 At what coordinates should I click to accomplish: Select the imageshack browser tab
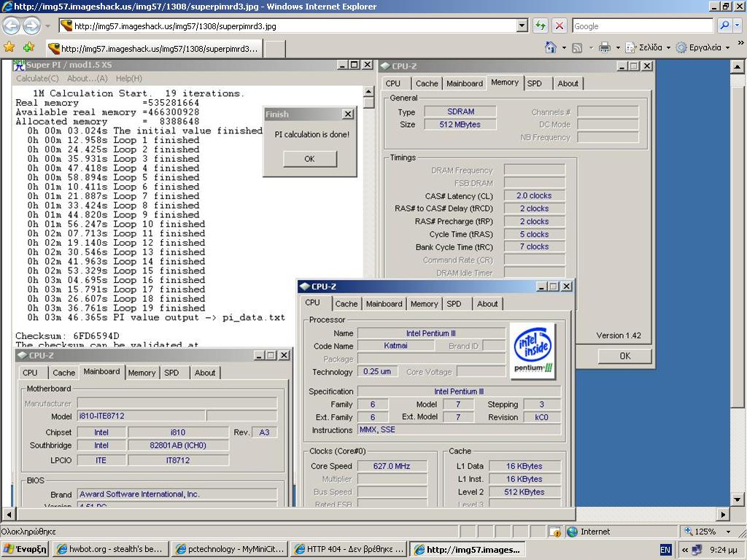(154, 49)
